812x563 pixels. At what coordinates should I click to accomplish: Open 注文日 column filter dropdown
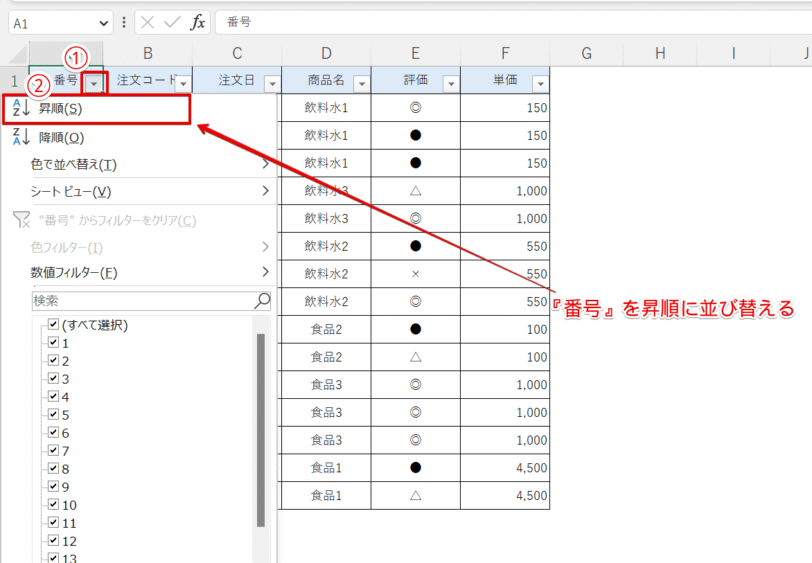272,83
